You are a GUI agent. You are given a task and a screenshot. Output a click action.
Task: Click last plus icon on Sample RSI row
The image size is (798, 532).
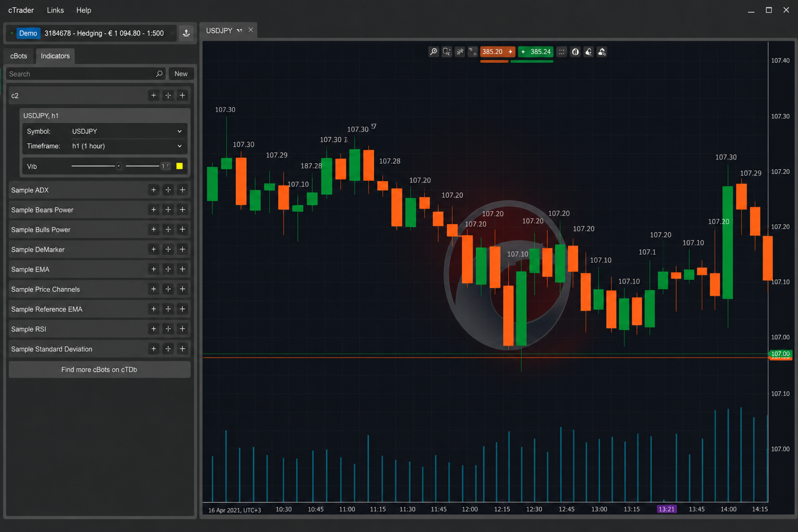pos(182,329)
